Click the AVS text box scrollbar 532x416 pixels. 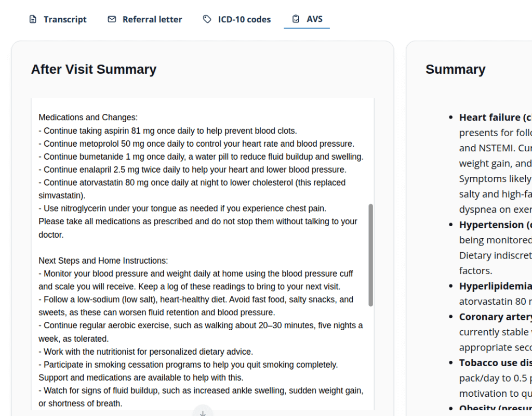(x=370, y=255)
